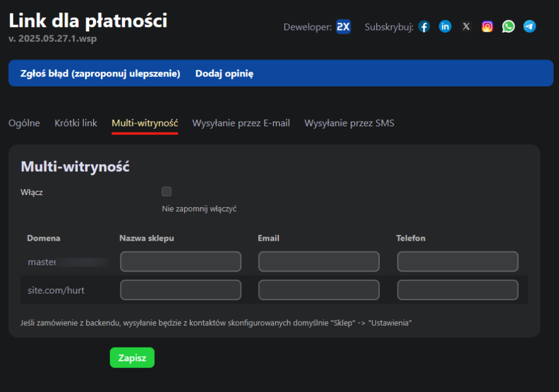Click the LinkedIn subscribe icon
Screen dimensions: 559x392
pos(445,27)
